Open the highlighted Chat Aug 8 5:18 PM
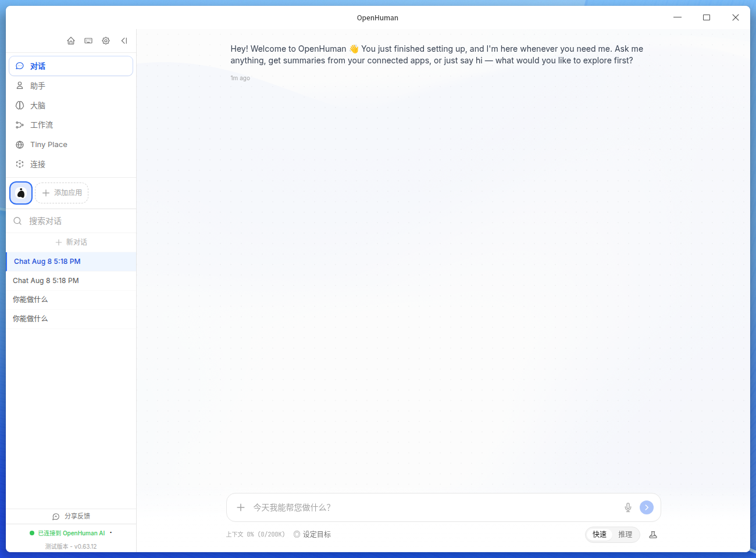The image size is (756, 558). (x=71, y=262)
